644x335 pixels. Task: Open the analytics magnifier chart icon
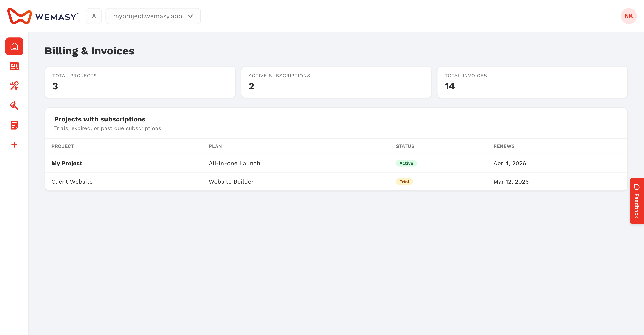tap(14, 105)
